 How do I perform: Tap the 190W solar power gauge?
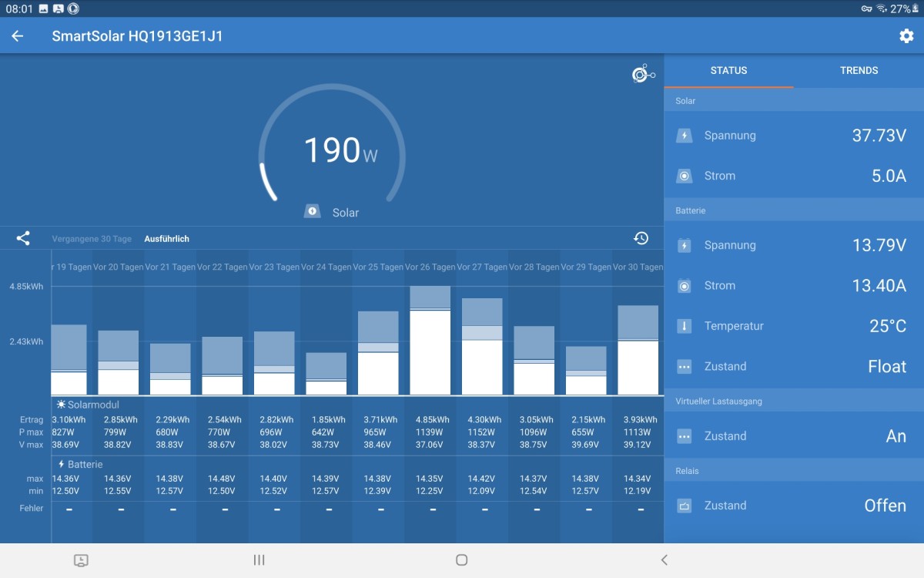332,151
